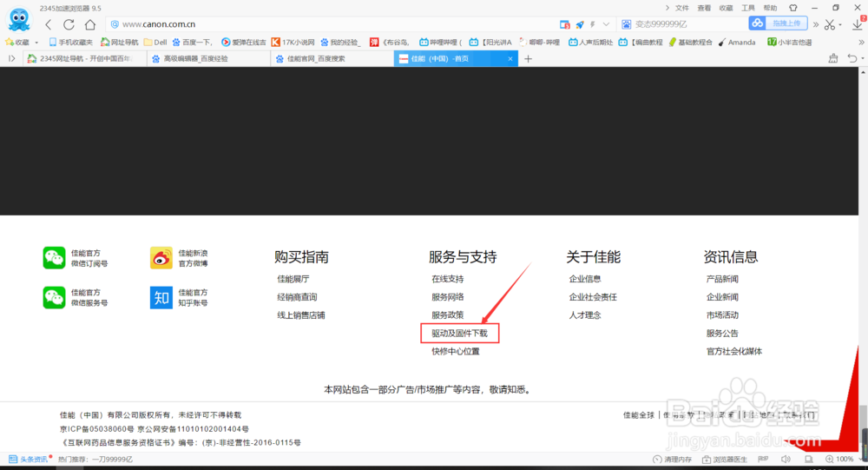Click the 100% zoom level control
The height and width of the screenshot is (470, 868).
839,459
